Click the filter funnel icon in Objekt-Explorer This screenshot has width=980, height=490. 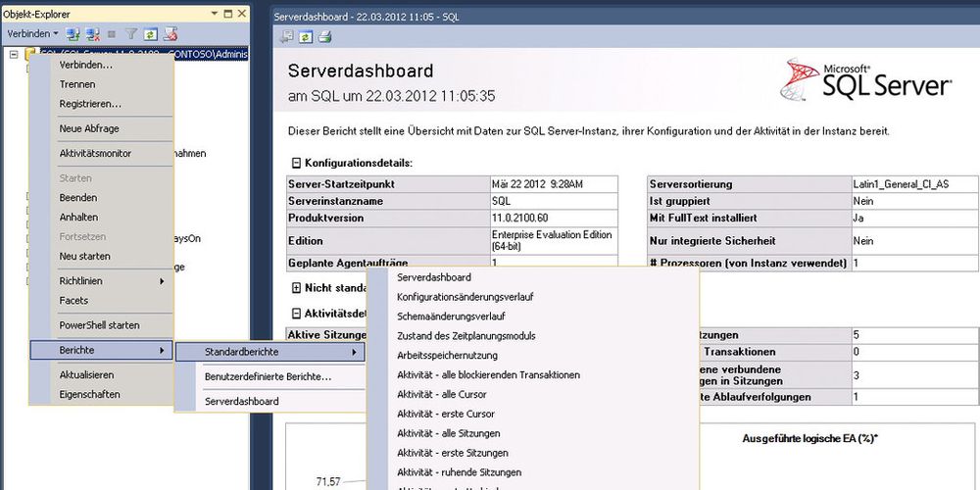coord(132,33)
